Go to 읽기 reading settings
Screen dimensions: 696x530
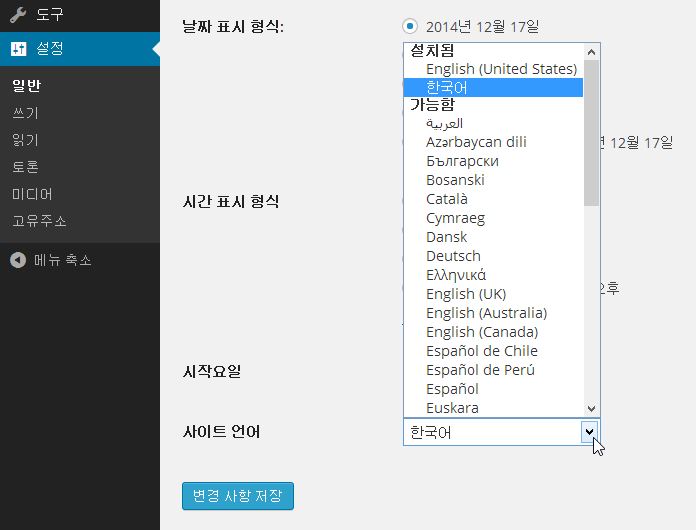tap(25, 140)
